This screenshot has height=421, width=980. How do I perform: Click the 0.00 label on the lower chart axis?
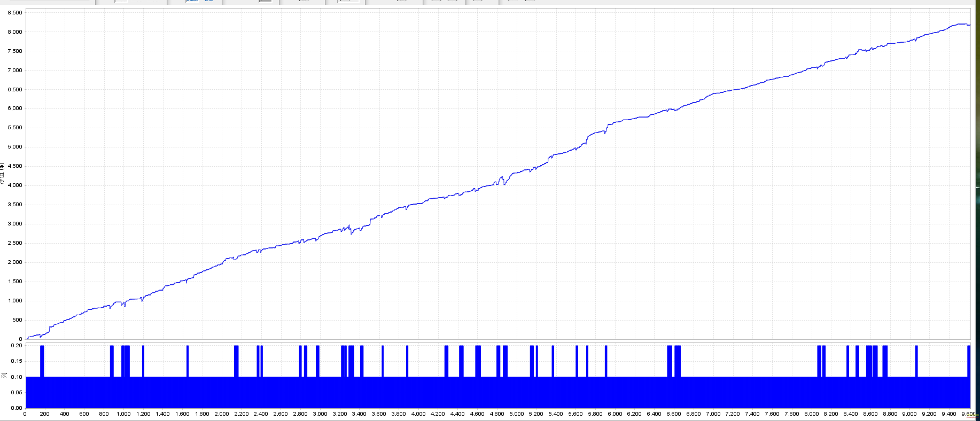pos(17,408)
